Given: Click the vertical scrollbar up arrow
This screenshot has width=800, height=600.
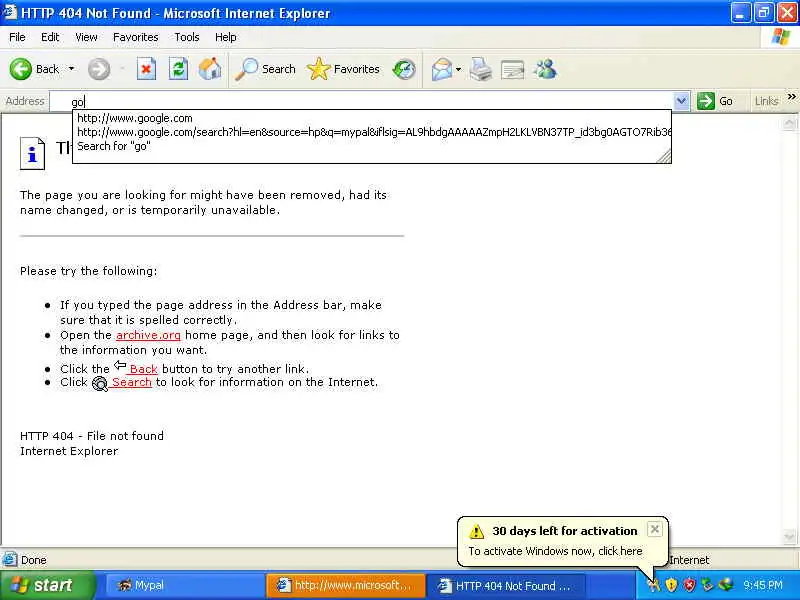Looking at the screenshot, I should tap(789, 123).
